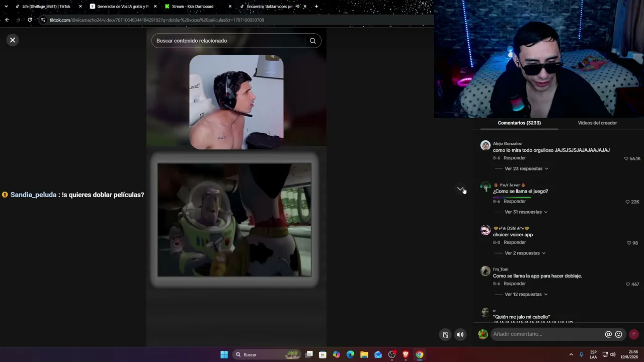This screenshot has width=644, height=362.
Task: Click the Toy Story video clip
Action: tap(234, 220)
